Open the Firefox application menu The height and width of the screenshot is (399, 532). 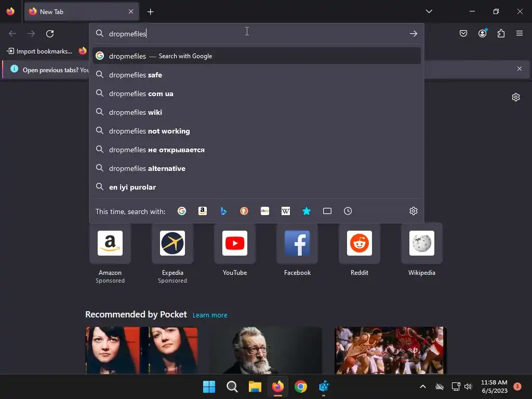point(519,33)
